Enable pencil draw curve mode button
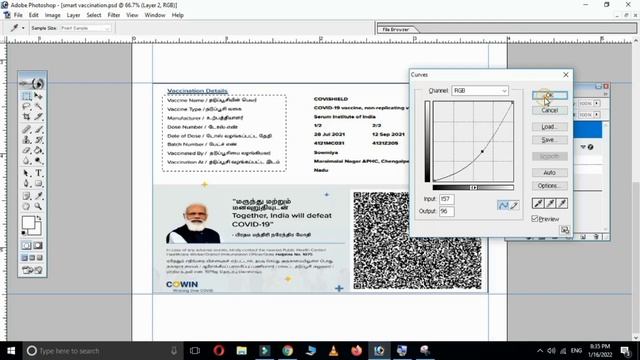 click(x=514, y=205)
